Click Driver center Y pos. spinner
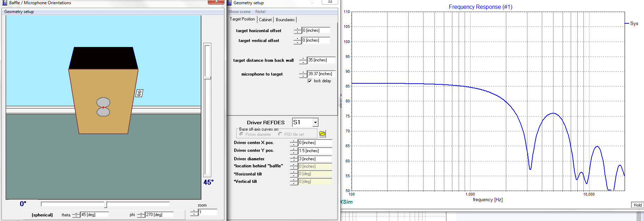The height and width of the screenshot is (221, 644). pyautogui.click(x=294, y=151)
